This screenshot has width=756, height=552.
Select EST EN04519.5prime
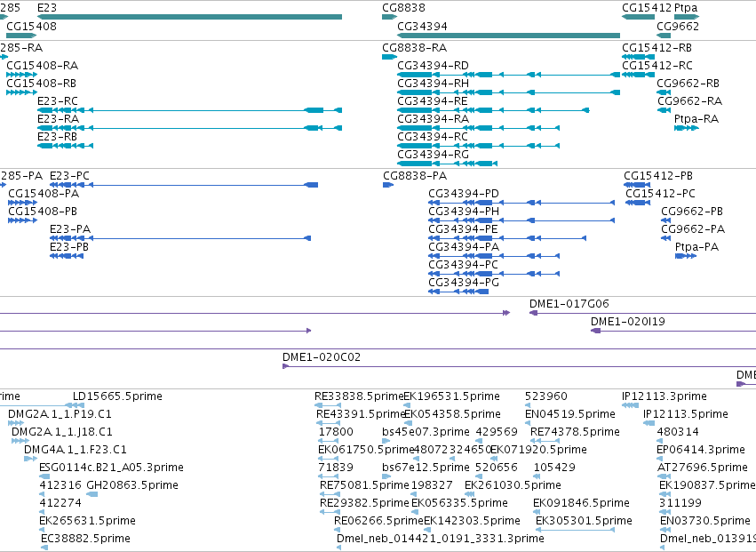(529, 423)
